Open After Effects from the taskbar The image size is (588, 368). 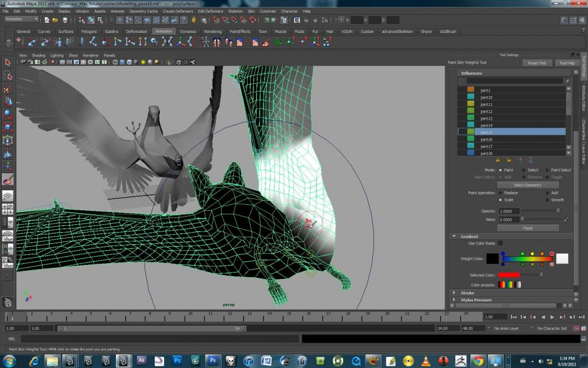pos(141,360)
